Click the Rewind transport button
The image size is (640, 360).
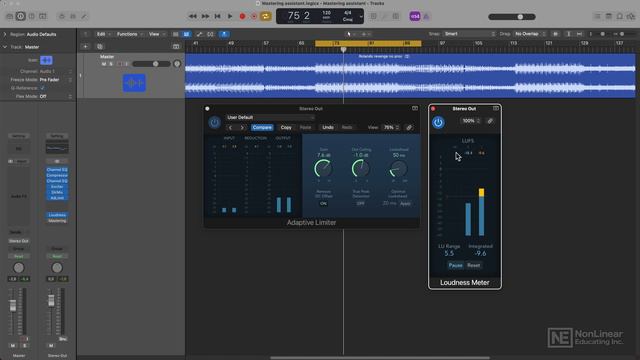coord(192,16)
